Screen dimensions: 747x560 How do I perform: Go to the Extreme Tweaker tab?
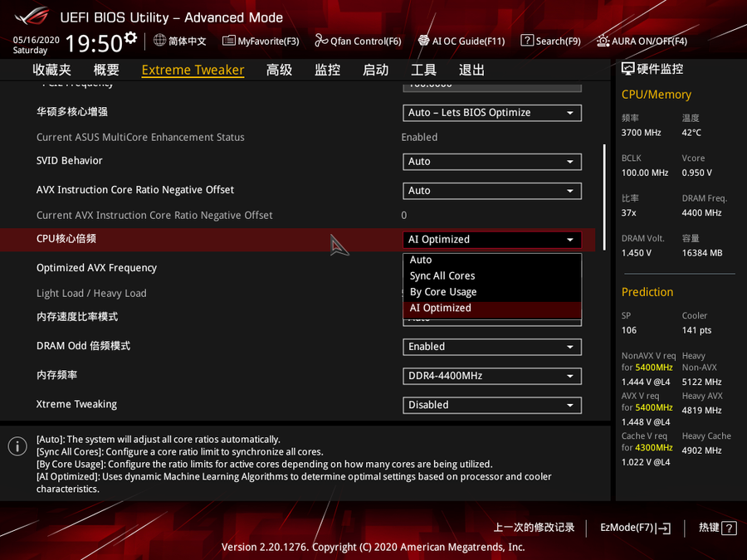coord(193,70)
